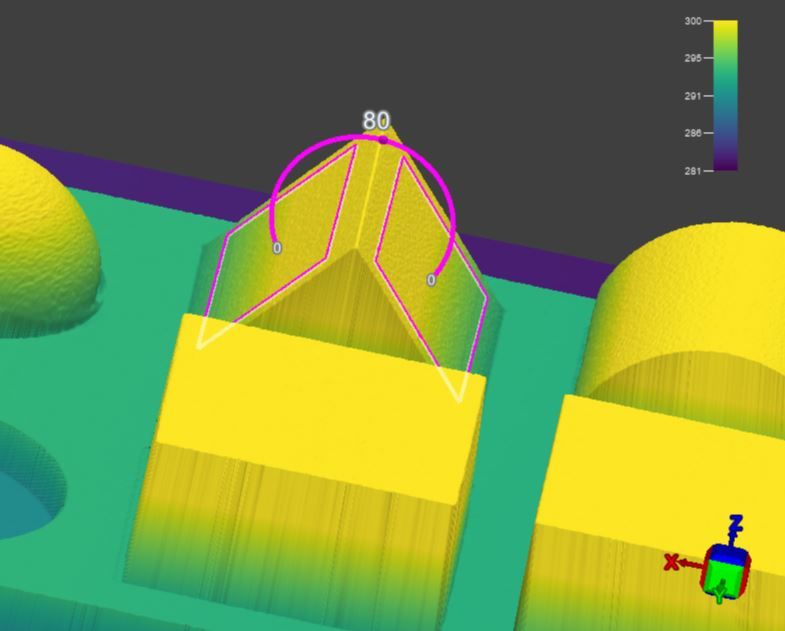Click the 291 legend scale label

(693, 96)
